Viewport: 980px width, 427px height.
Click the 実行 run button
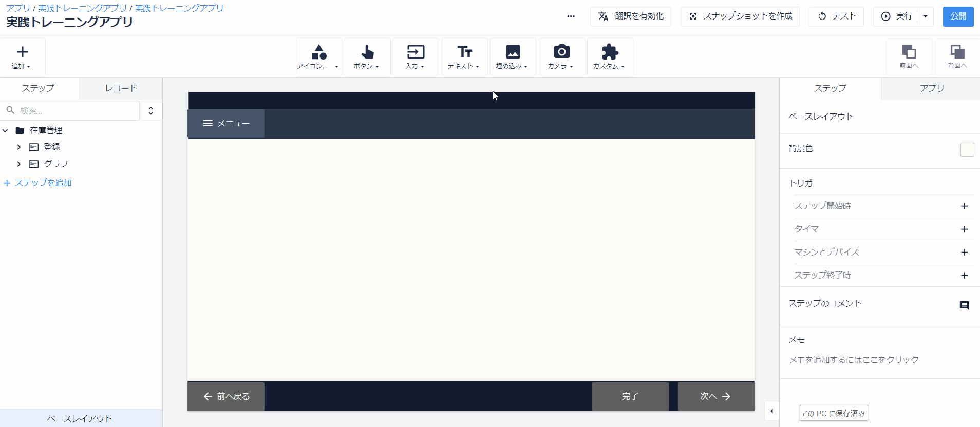coord(896,16)
